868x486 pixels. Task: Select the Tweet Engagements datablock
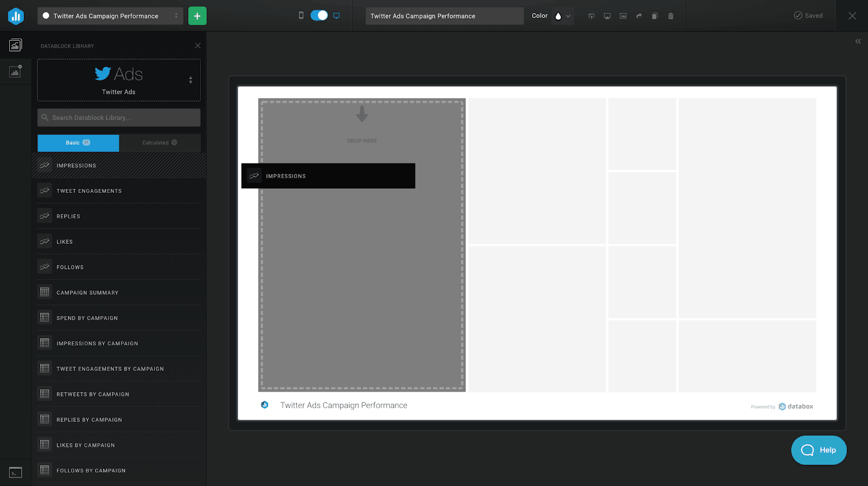119,191
